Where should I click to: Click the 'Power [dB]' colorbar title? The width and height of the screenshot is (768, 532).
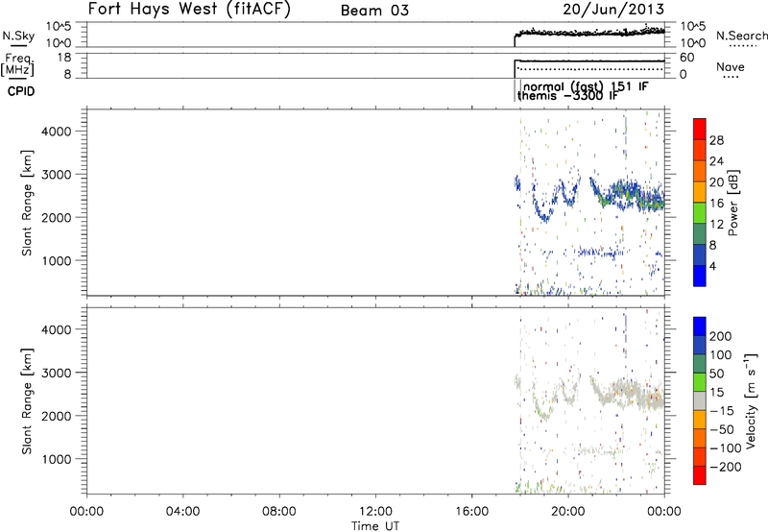732,203
